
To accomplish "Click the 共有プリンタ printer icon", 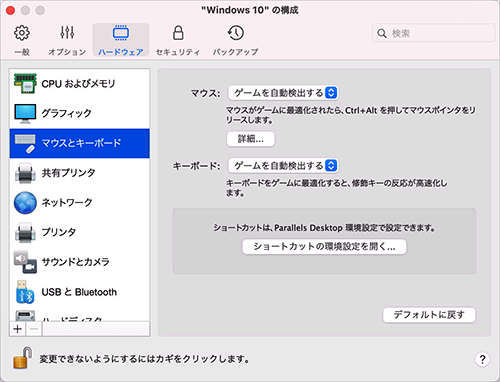I will coord(25,173).
